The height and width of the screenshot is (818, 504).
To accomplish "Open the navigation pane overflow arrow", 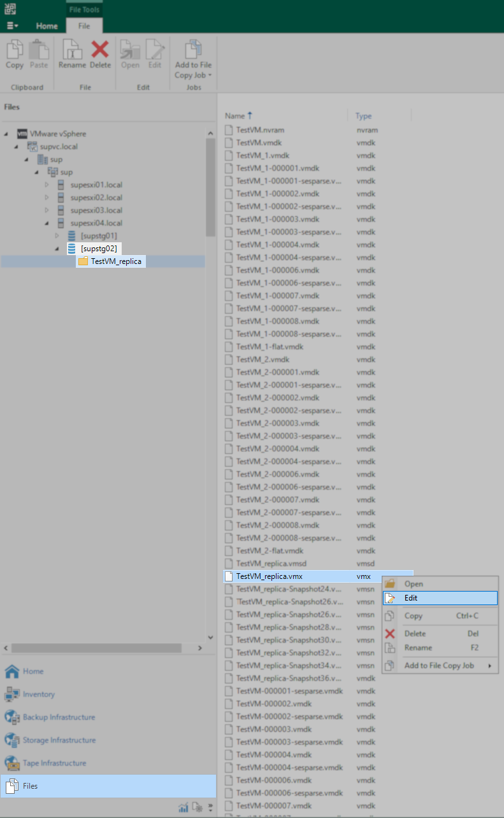I will [210, 808].
